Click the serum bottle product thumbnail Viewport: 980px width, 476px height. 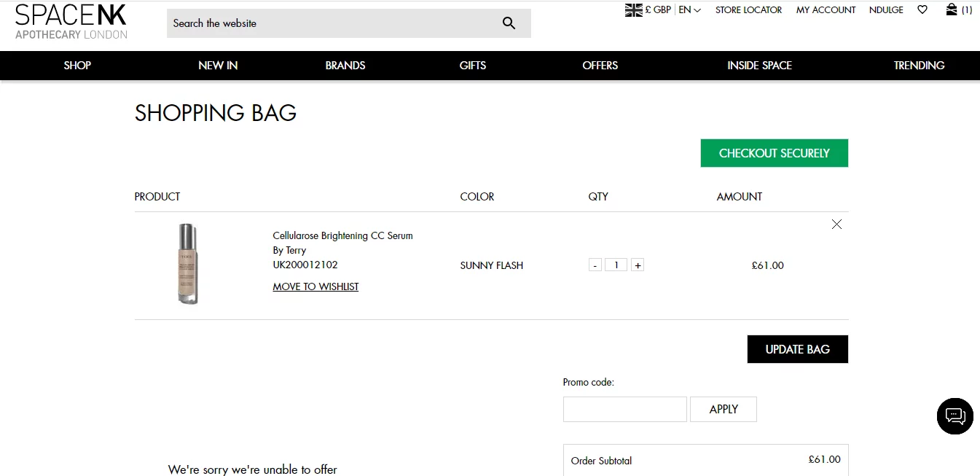pyautogui.click(x=188, y=264)
